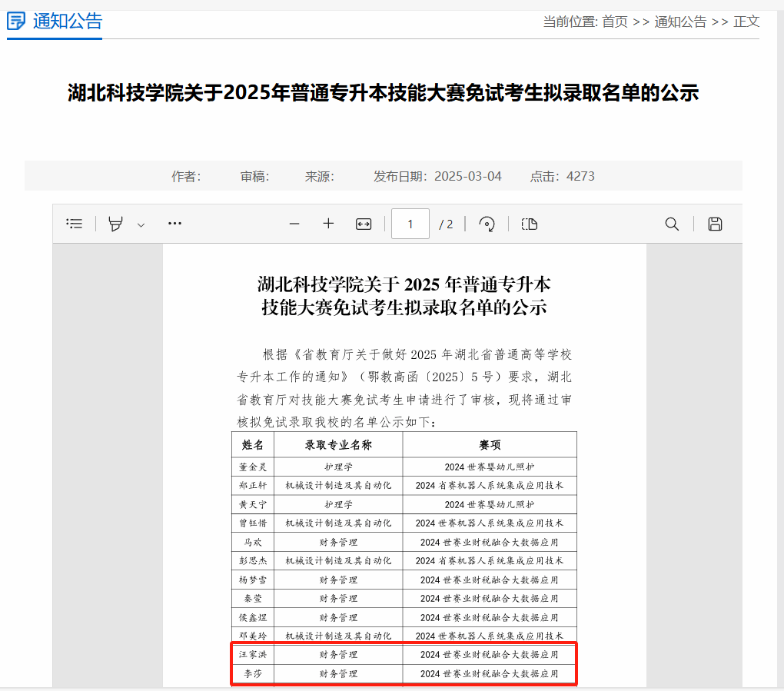This screenshot has height=691, width=784.
Task: Go to 首页 in the breadcrumb
Action: (x=614, y=22)
